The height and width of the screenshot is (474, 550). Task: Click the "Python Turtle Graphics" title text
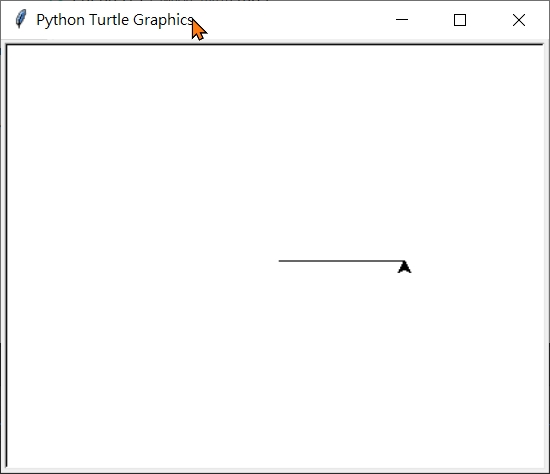pos(115,20)
